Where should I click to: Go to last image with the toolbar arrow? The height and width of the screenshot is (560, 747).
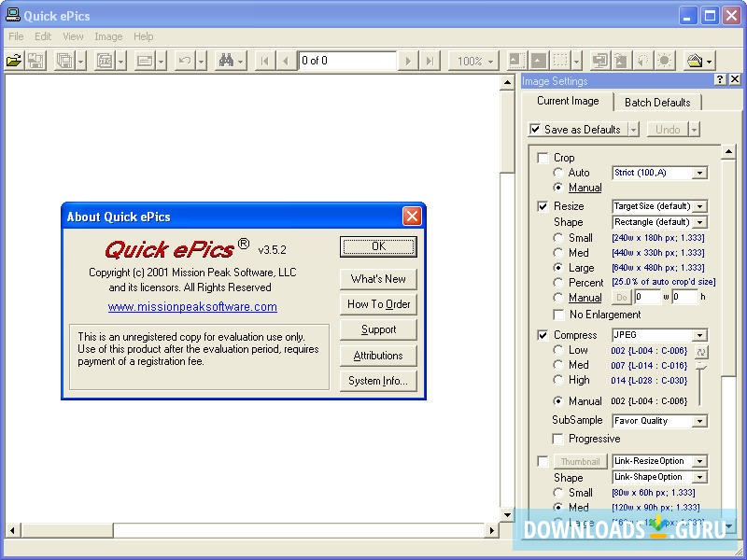click(x=430, y=61)
